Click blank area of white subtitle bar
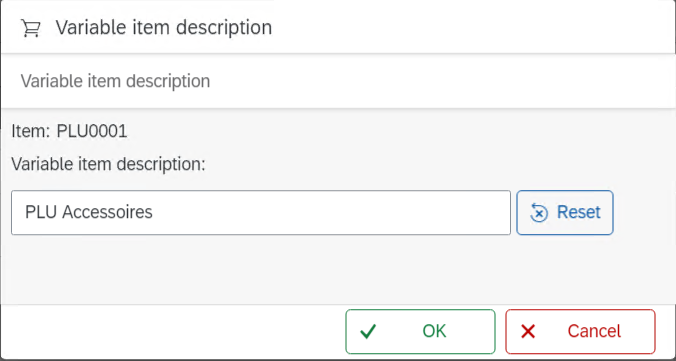 pyautogui.click(x=431, y=81)
